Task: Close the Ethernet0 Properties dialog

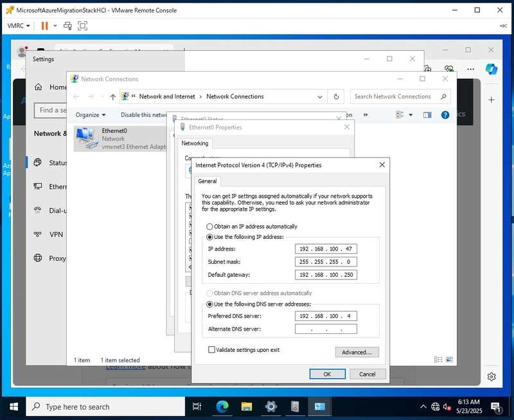Action: tap(347, 127)
